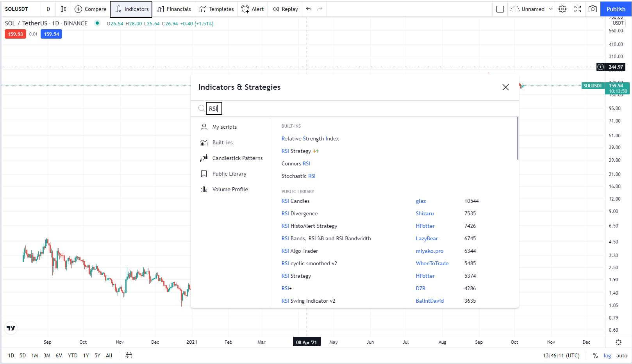Add RSI Divergence script

300,213
